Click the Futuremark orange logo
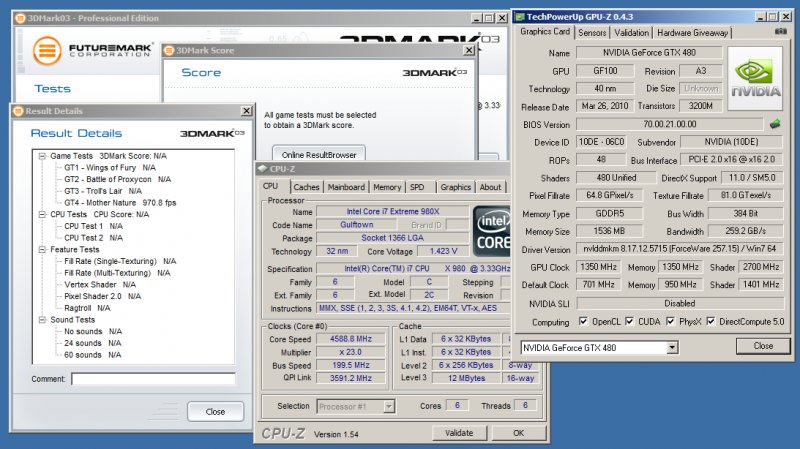 (47, 51)
